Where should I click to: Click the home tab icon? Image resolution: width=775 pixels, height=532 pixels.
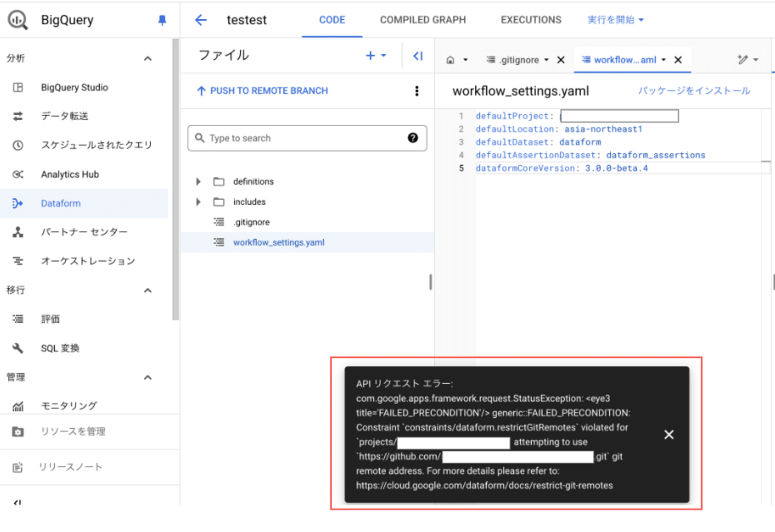450,60
